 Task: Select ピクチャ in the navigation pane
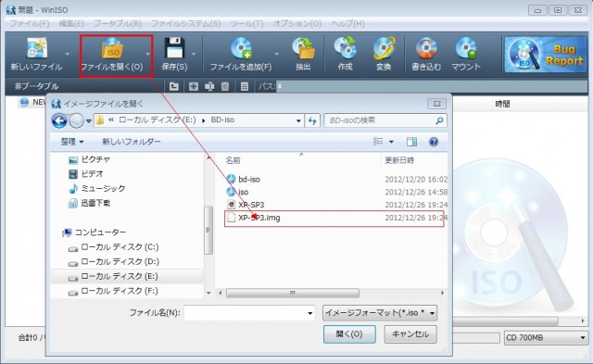tap(89, 159)
